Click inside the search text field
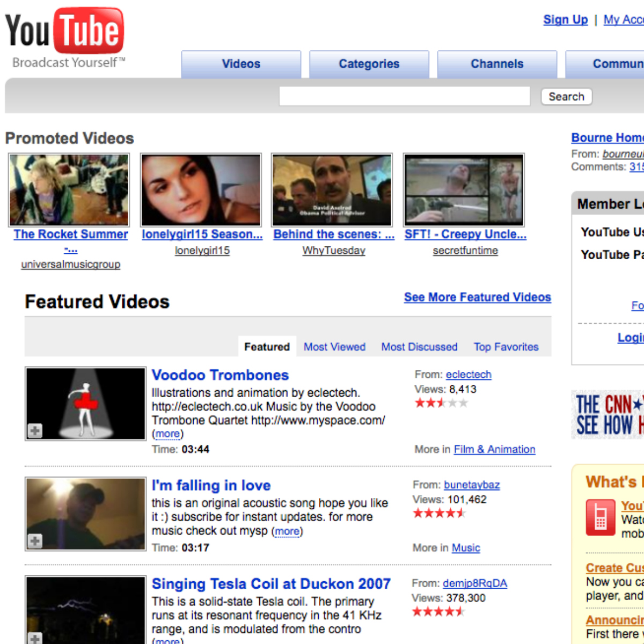644x644 pixels. click(x=404, y=97)
